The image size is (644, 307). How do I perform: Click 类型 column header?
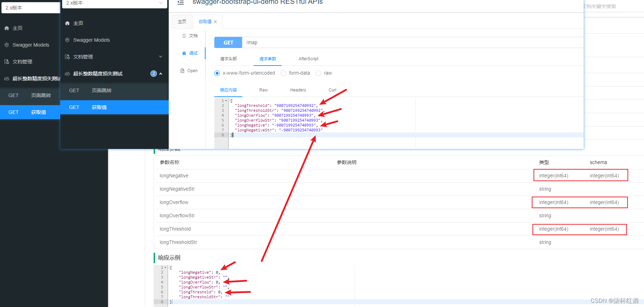[544, 162]
